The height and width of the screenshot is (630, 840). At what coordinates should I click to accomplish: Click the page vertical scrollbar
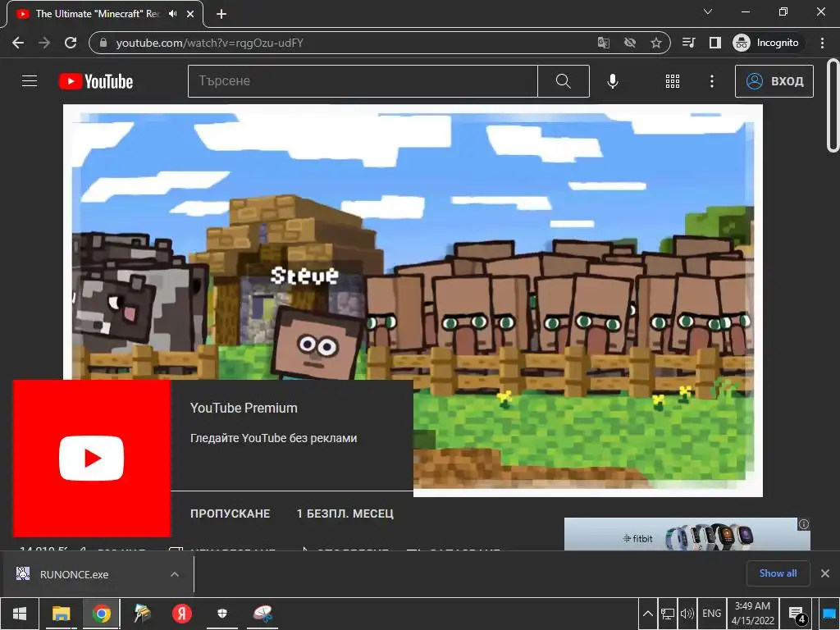(x=833, y=106)
